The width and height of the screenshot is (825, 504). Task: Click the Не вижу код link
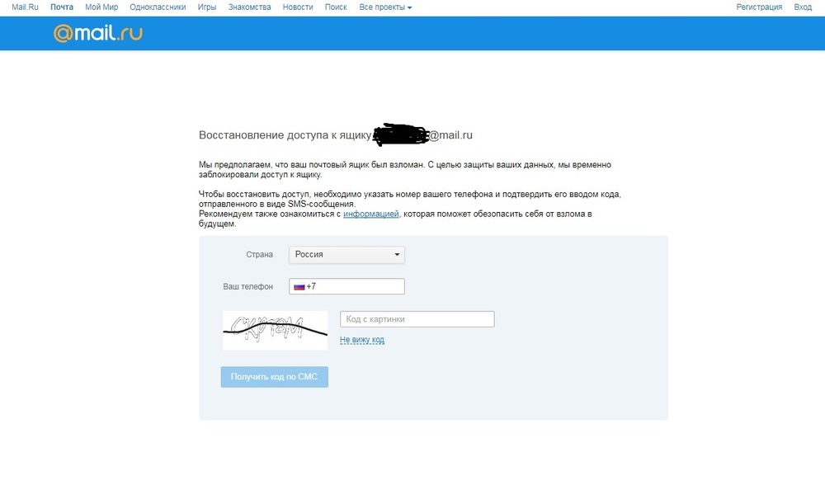[x=362, y=340]
